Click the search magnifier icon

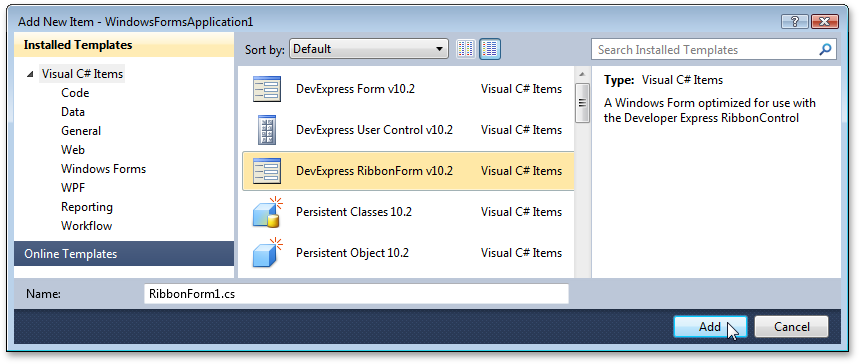pyautogui.click(x=825, y=49)
